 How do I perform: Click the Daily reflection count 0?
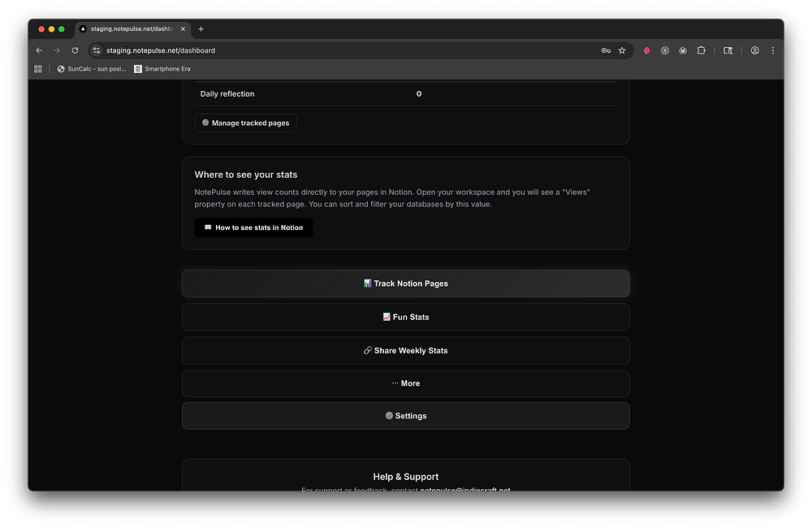tap(419, 93)
